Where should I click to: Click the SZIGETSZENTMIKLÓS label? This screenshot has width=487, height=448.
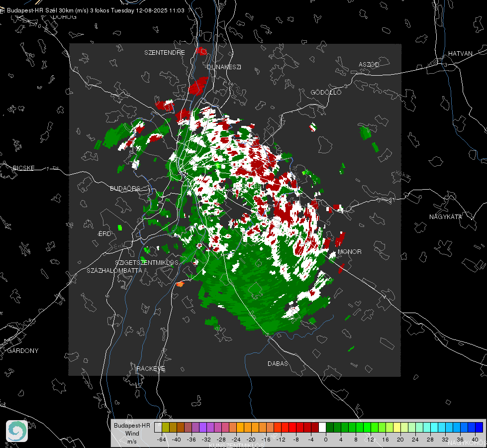(147, 262)
